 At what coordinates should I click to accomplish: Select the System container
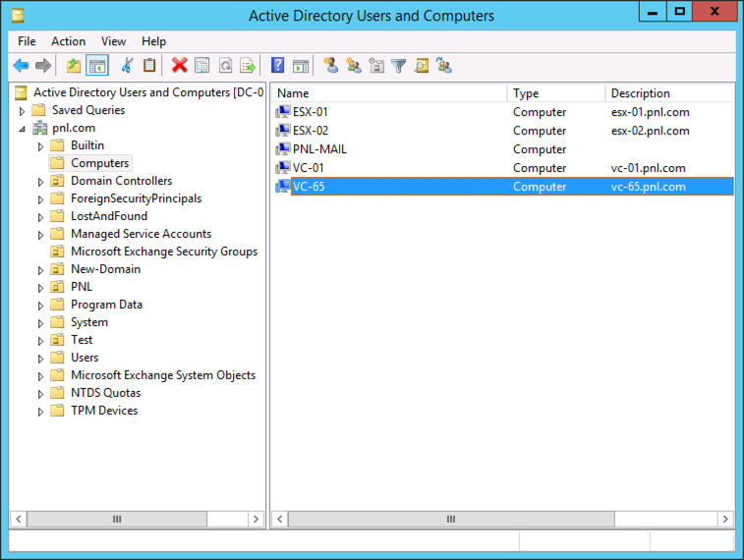(x=89, y=322)
